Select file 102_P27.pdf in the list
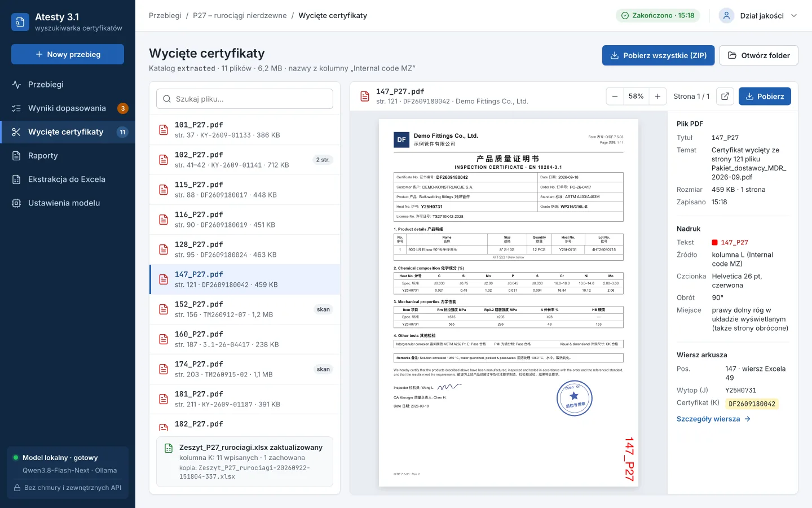The height and width of the screenshot is (508, 812). 245,160
